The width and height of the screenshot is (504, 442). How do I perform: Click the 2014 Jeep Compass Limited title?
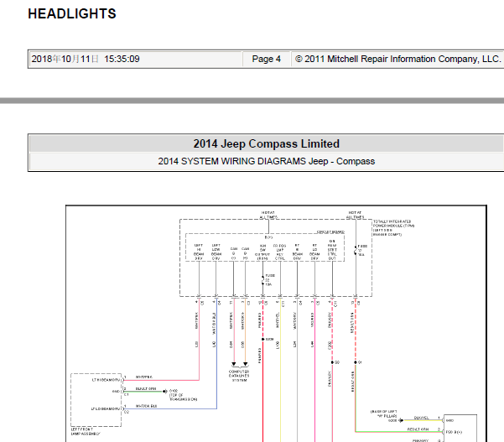(x=266, y=143)
